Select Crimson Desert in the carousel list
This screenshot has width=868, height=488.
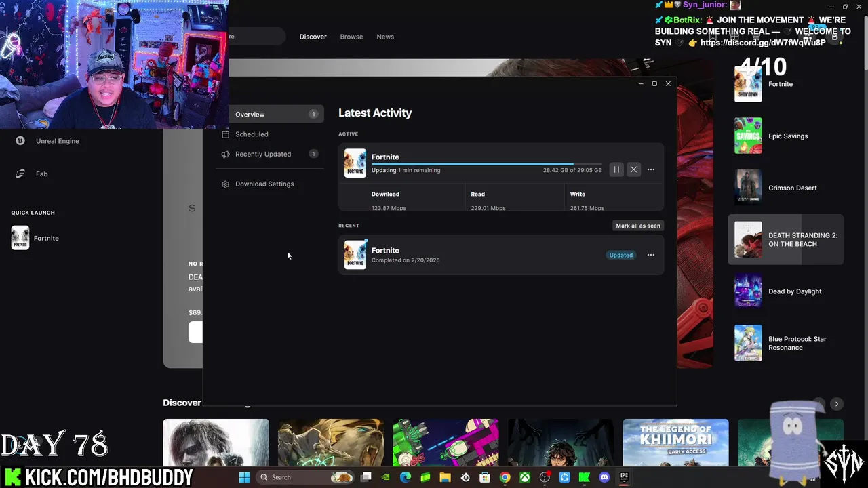click(785, 188)
